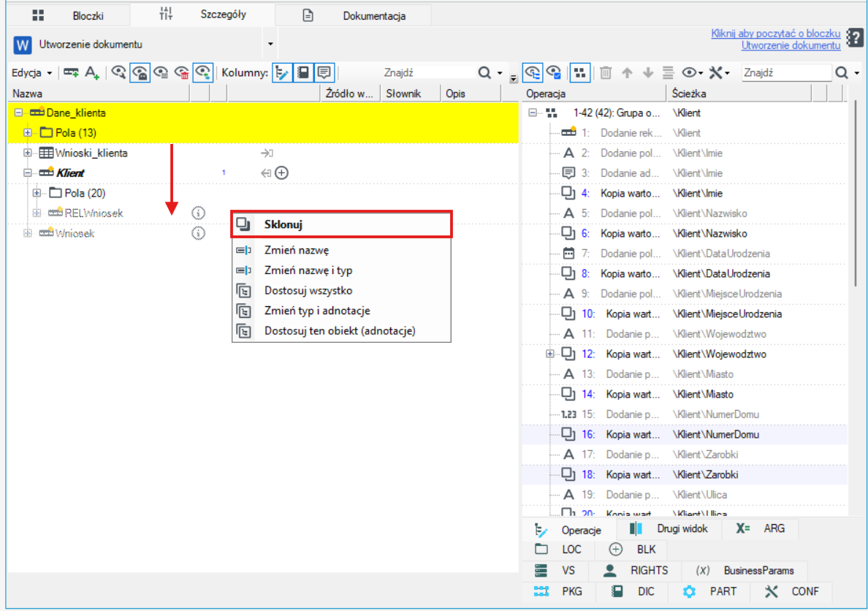This screenshot has height=611, width=868.
Task: Expand the Wnioski_klienta tree node
Action: [x=27, y=153]
